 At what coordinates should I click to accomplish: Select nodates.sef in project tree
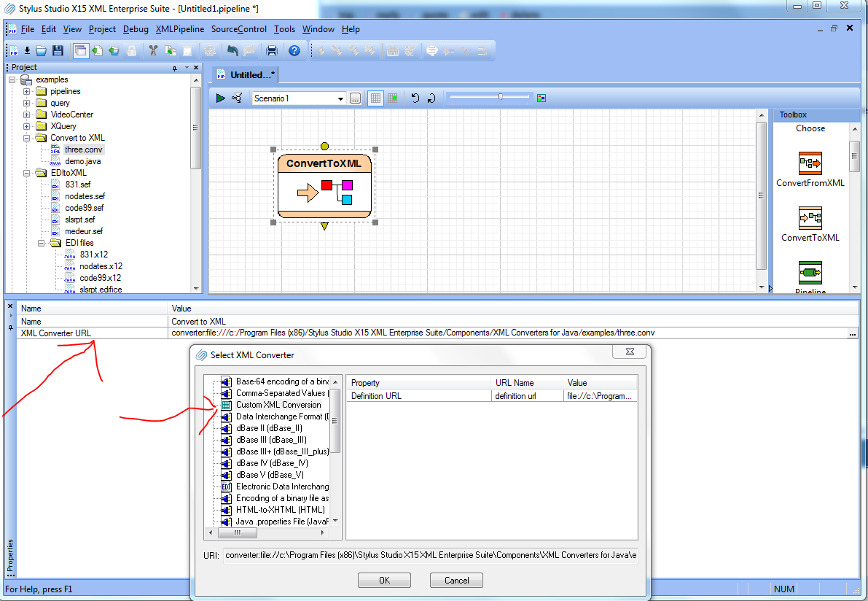(x=85, y=196)
